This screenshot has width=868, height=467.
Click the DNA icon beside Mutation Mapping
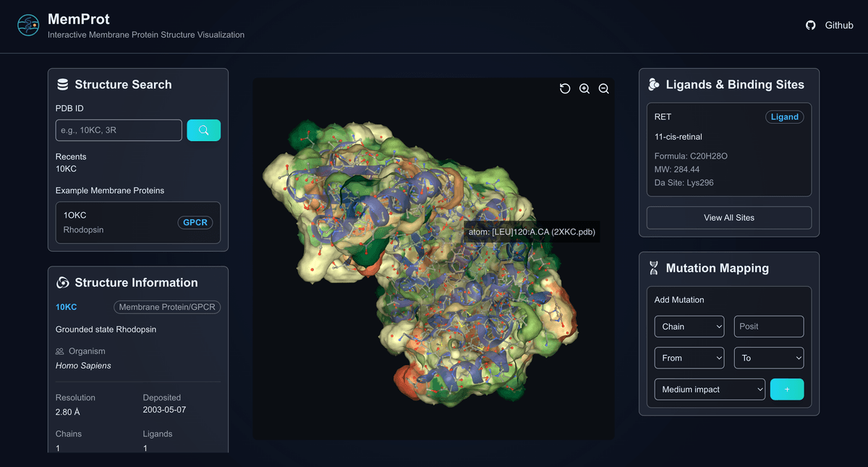pyautogui.click(x=653, y=268)
